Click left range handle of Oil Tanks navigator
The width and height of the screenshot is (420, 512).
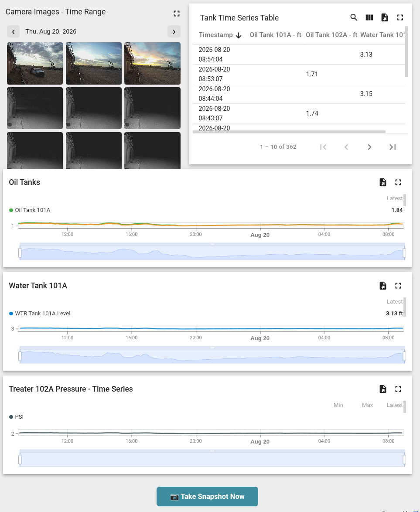click(20, 253)
